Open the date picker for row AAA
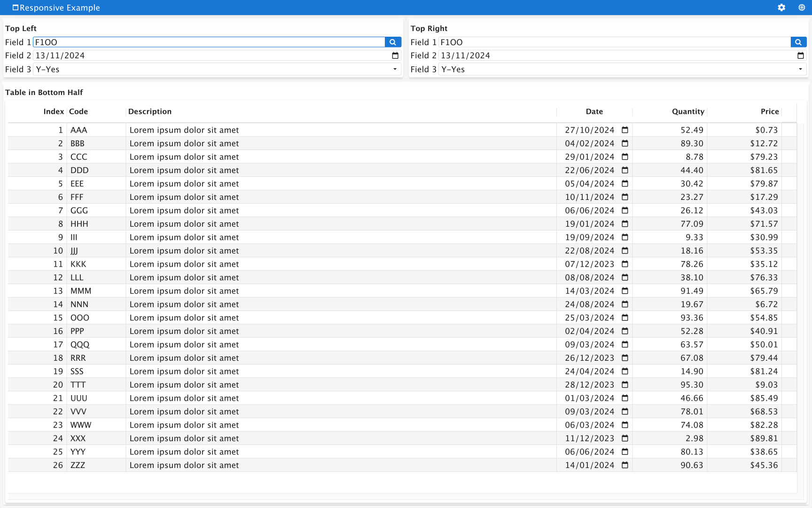The width and height of the screenshot is (812, 508). coord(625,130)
